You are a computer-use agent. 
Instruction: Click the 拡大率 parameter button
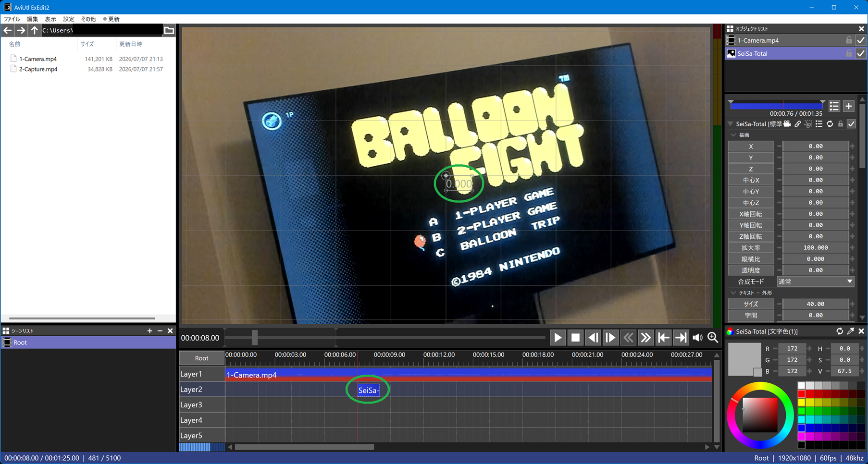(751, 248)
